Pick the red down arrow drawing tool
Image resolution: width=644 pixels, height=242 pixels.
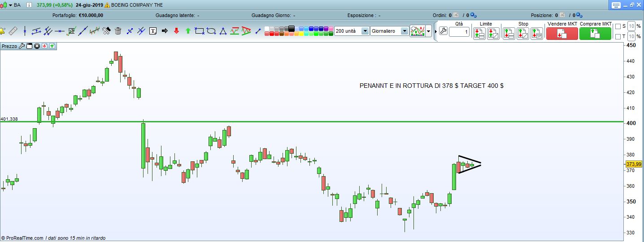tap(176, 31)
